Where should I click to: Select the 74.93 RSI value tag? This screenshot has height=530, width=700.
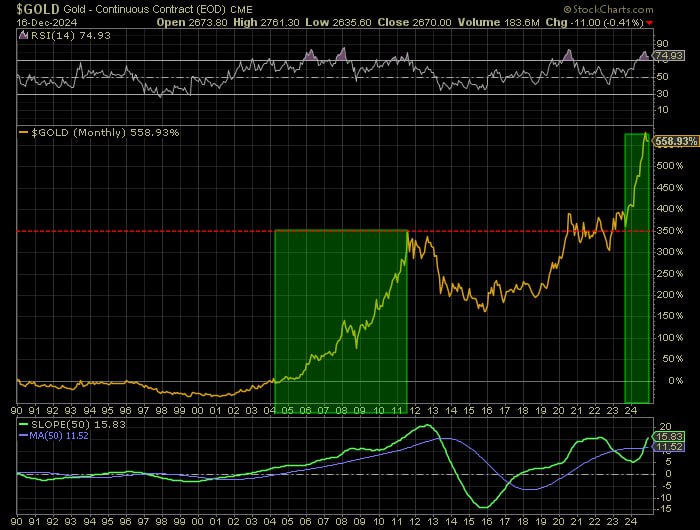coord(667,56)
